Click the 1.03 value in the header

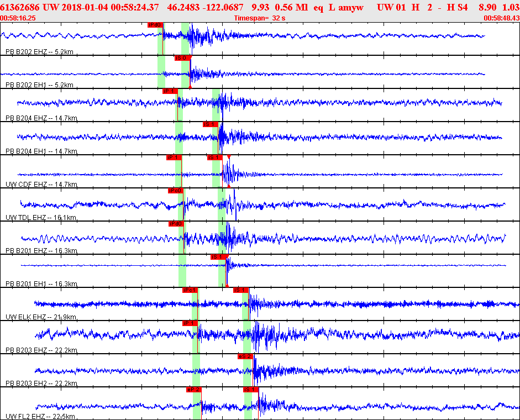[x=511, y=7]
